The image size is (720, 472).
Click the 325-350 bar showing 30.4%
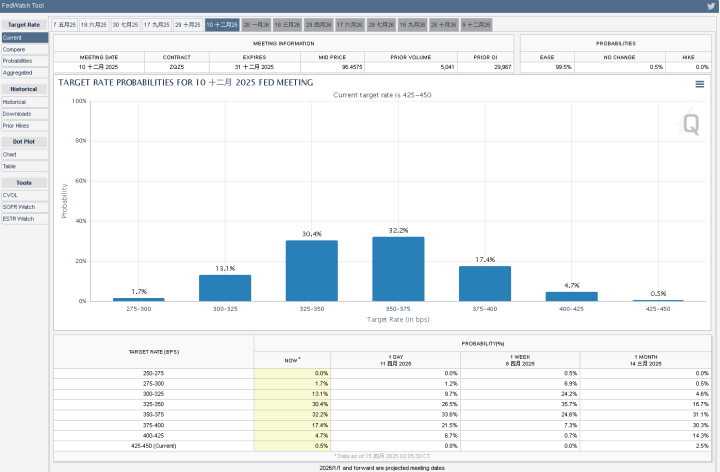[311, 271]
